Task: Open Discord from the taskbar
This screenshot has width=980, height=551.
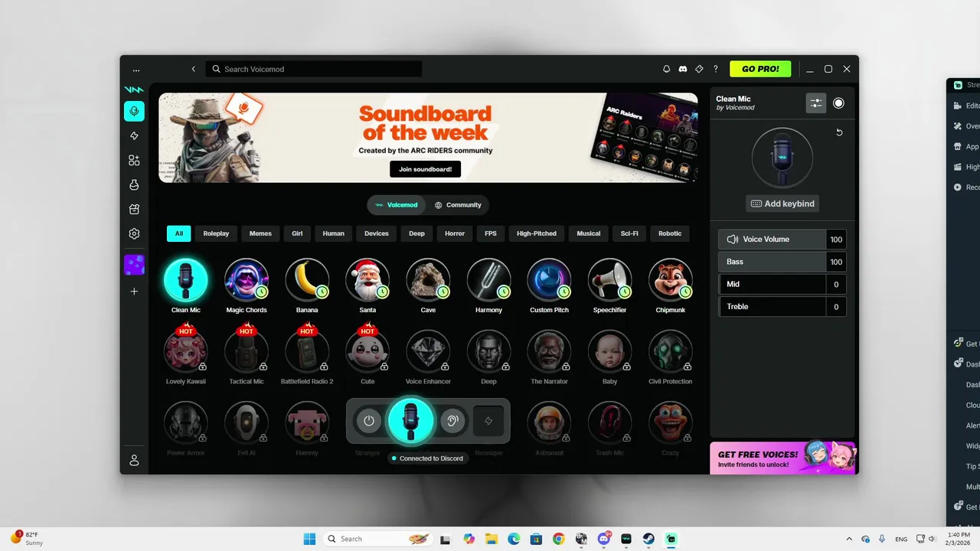Action: coord(603,539)
